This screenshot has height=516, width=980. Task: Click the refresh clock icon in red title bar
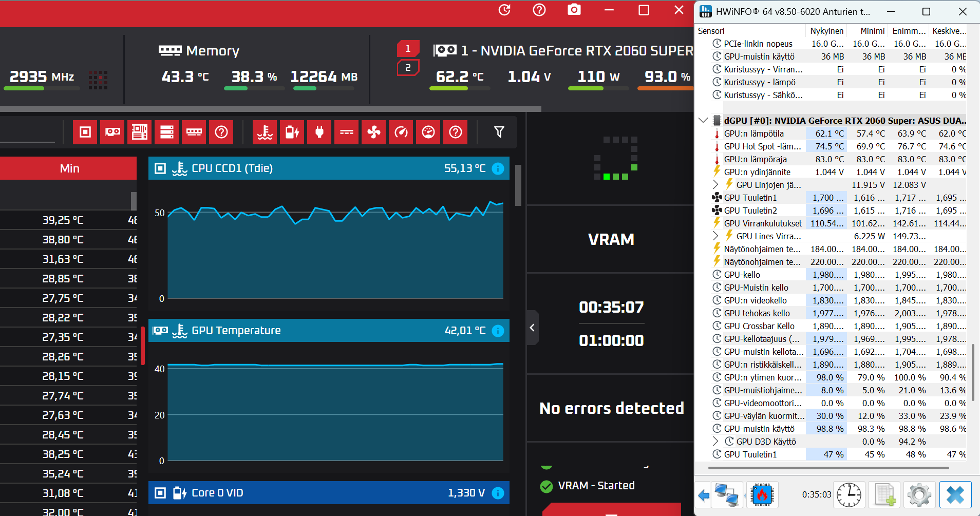(504, 10)
